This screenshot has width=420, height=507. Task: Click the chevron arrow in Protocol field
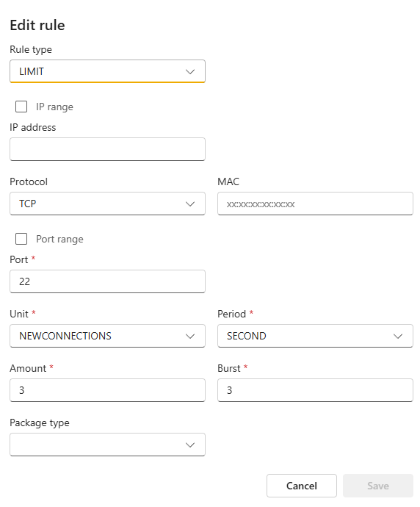pyautogui.click(x=190, y=204)
